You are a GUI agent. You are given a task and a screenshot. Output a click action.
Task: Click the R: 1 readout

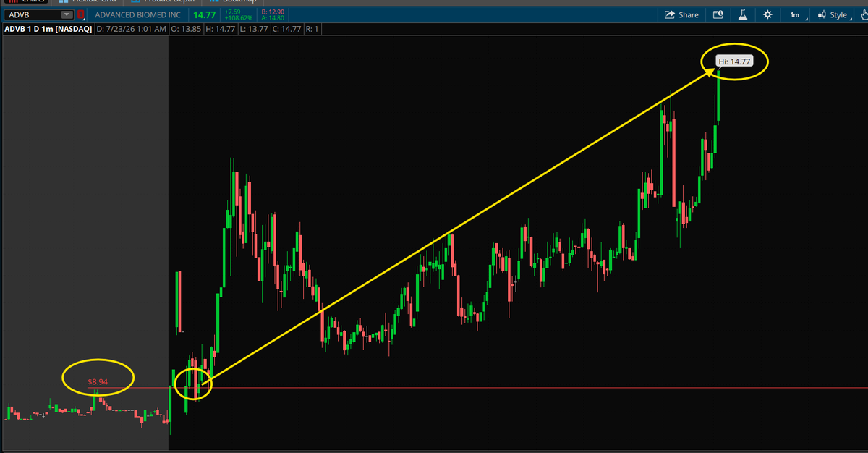[x=313, y=28]
